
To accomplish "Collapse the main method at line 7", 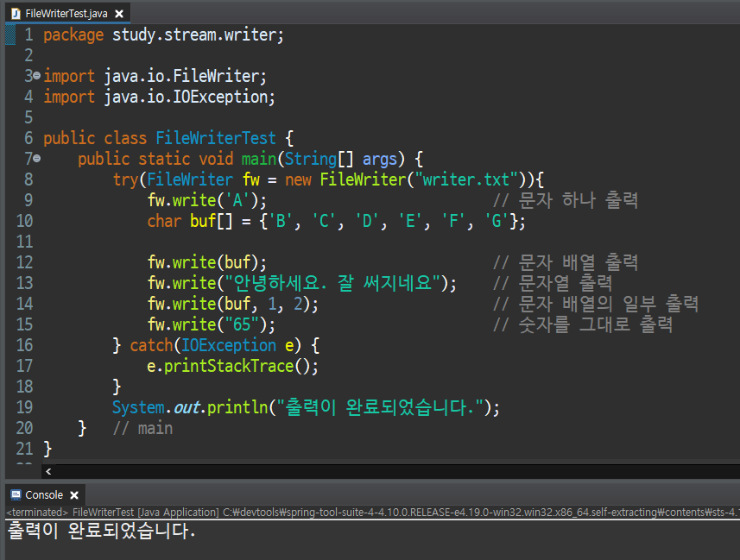I will [37, 159].
